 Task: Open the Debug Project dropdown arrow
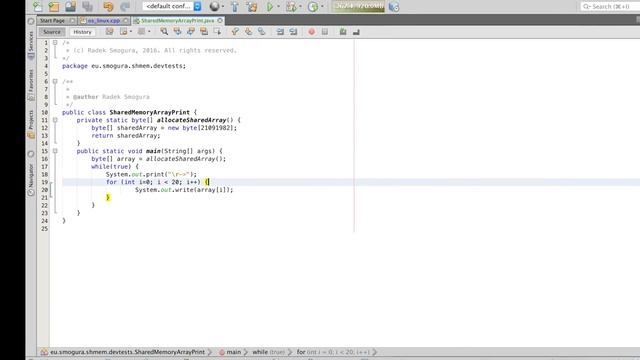(x=300, y=7)
